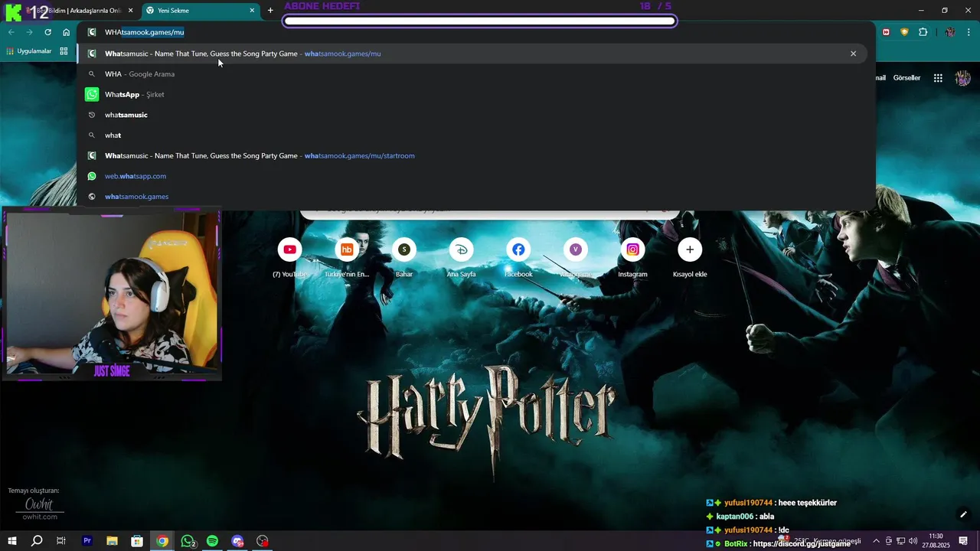Open the Windows Start menu
980x551 pixels.
(12, 541)
